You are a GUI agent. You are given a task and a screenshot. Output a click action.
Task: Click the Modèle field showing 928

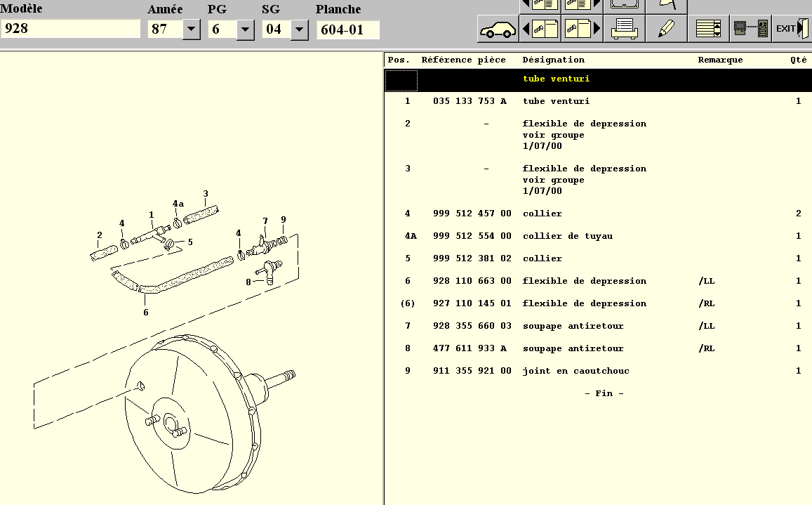[x=70, y=29]
